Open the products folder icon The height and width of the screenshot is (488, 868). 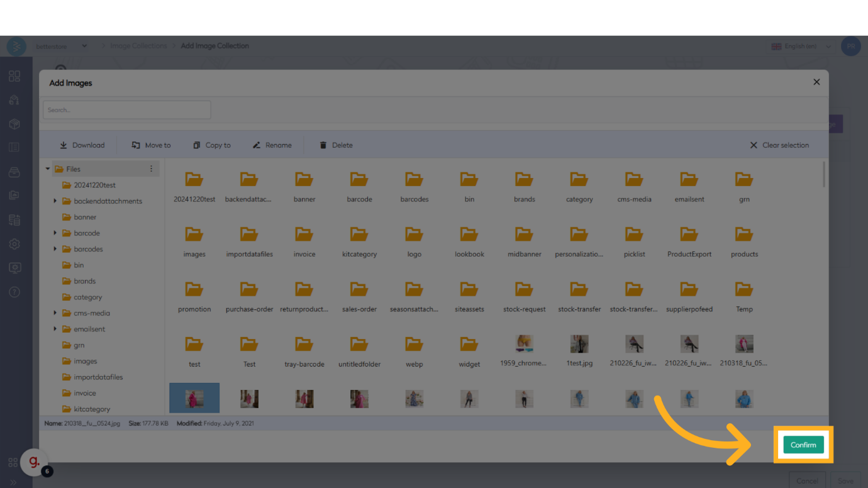tap(744, 235)
